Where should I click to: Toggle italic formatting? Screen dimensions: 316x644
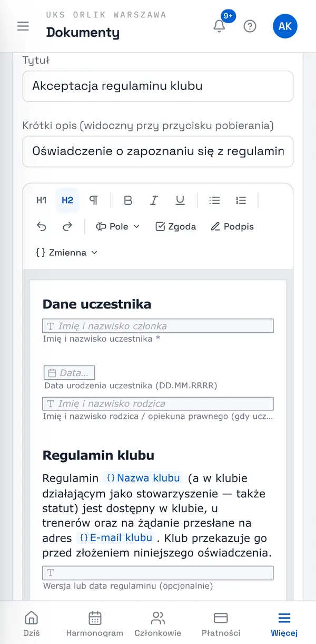tap(154, 200)
